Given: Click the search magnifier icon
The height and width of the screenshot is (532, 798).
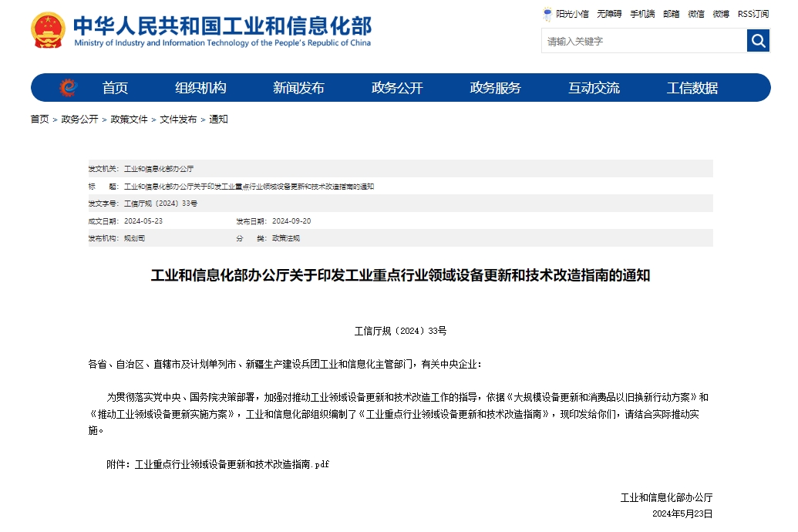Looking at the screenshot, I should [x=757, y=41].
